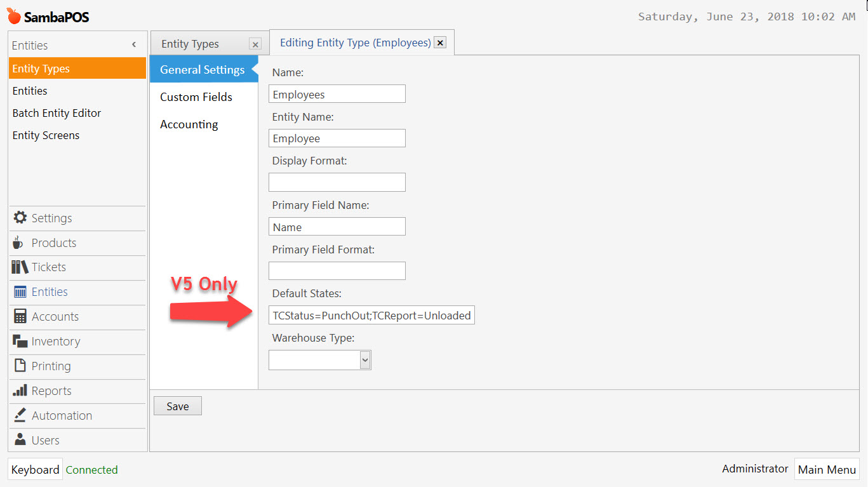The image size is (868, 487).
Task: Open the Accounting settings tab
Action: pos(189,124)
